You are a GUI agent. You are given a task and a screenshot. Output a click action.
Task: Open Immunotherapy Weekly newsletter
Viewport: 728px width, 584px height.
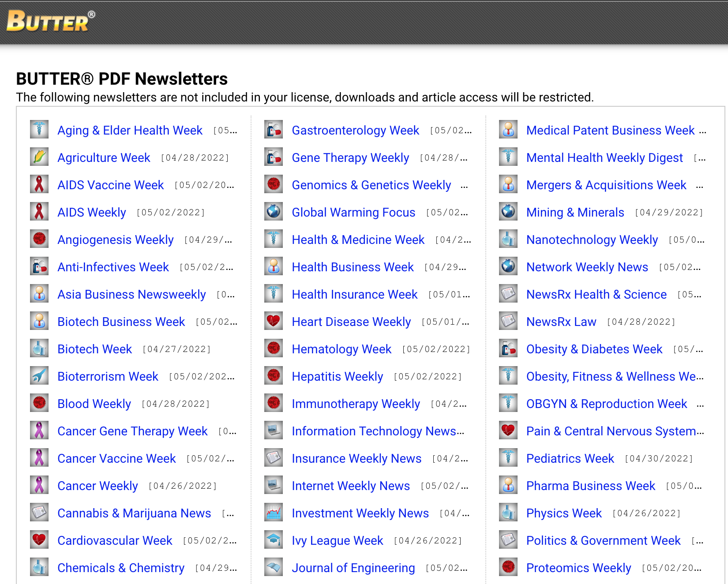click(x=356, y=404)
